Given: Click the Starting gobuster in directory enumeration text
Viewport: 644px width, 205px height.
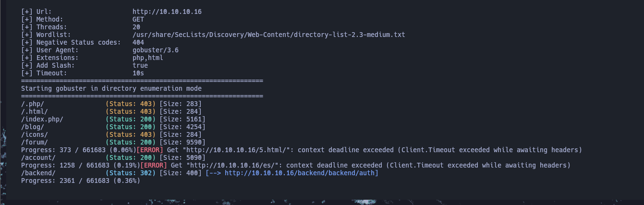Looking at the screenshot, I should 111,88.
